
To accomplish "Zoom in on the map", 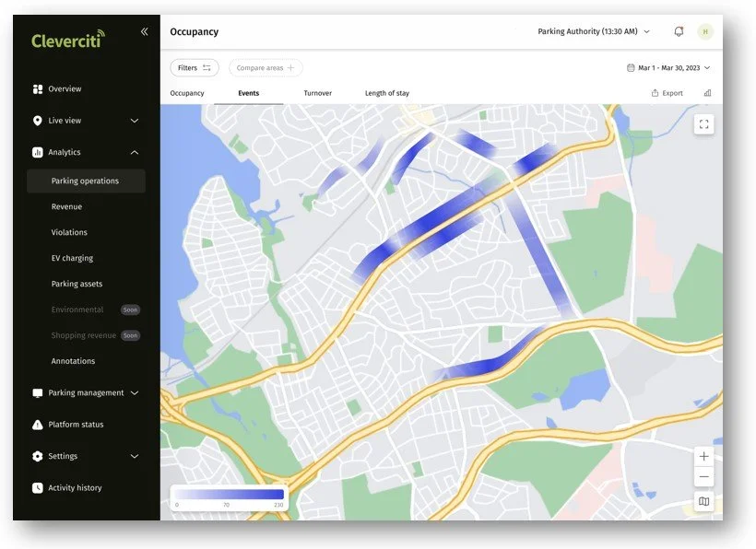I will click(703, 455).
